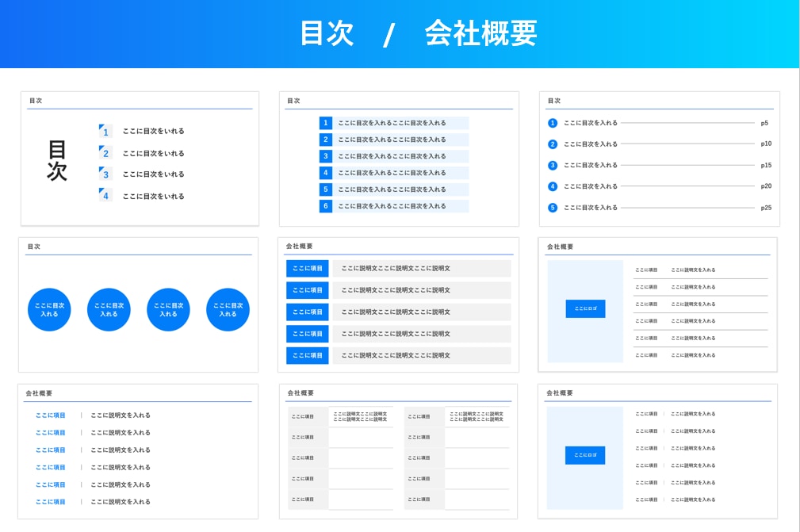The height and width of the screenshot is (532, 800).
Task: Click the page number p25
Action: tap(766, 208)
